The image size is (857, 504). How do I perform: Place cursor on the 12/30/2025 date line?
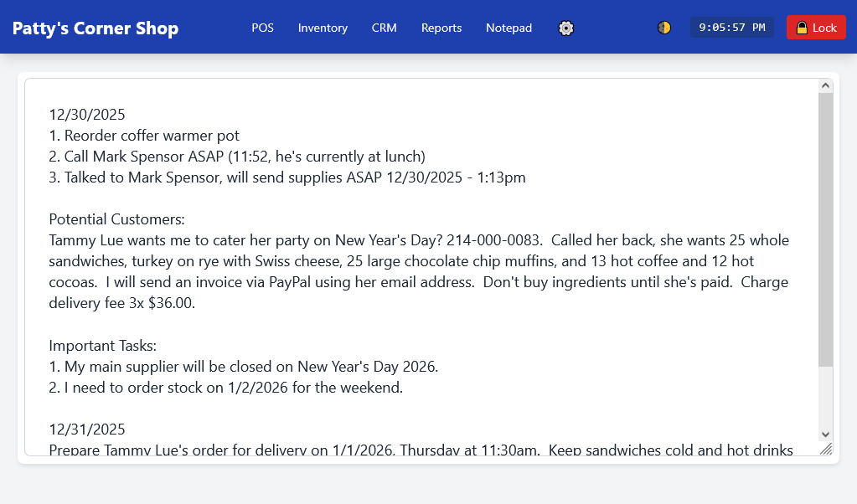87,115
